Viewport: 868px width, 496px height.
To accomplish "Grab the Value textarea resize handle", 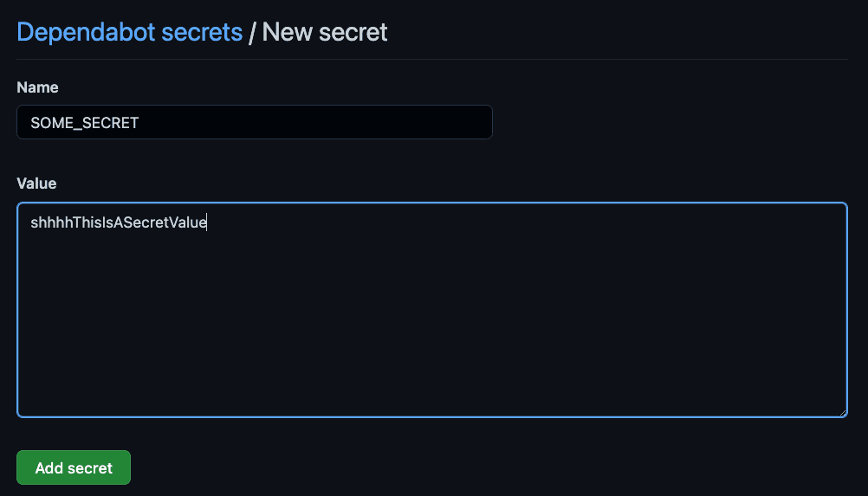I will pyautogui.click(x=842, y=412).
